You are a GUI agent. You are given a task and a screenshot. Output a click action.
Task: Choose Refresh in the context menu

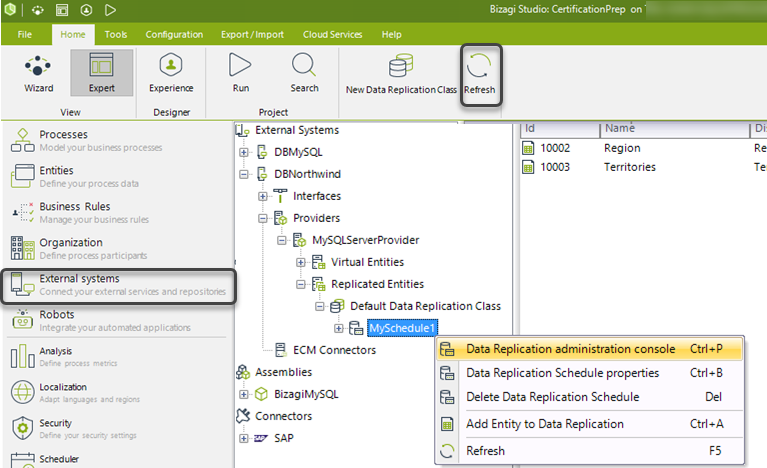click(589, 451)
